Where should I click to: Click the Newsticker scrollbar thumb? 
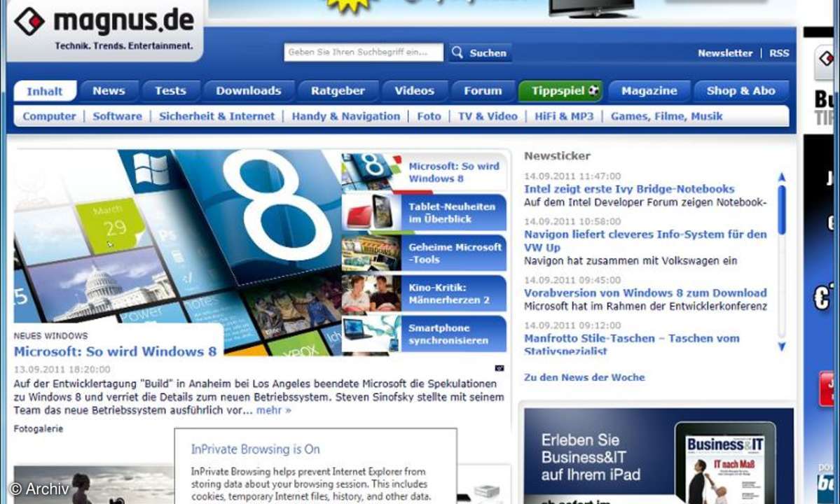[x=782, y=210]
